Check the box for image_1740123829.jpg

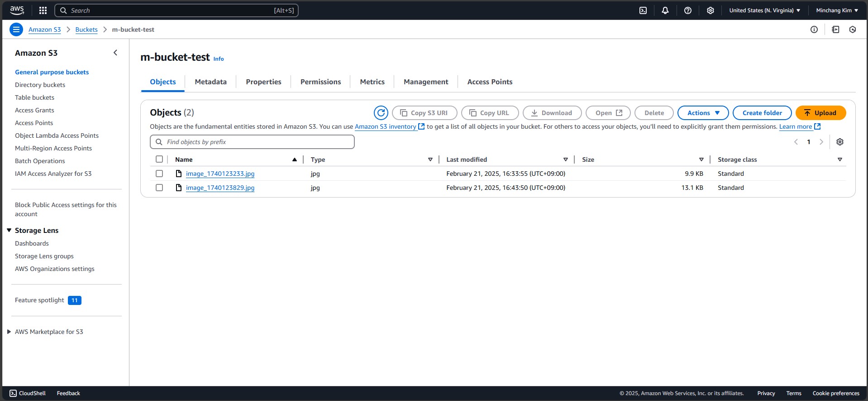[159, 188]
